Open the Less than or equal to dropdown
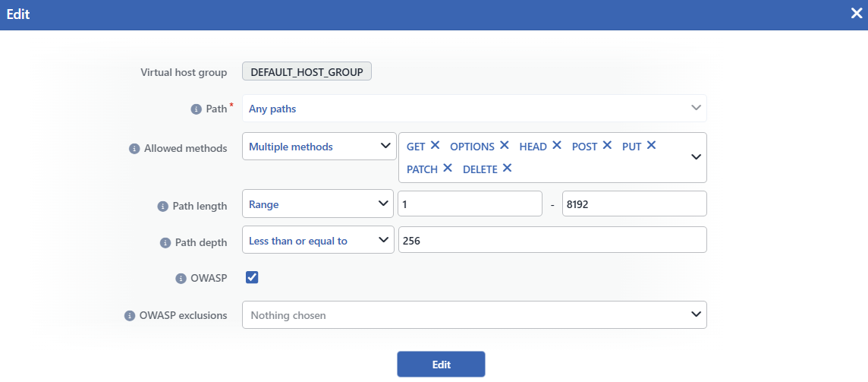 pos(319,240)
